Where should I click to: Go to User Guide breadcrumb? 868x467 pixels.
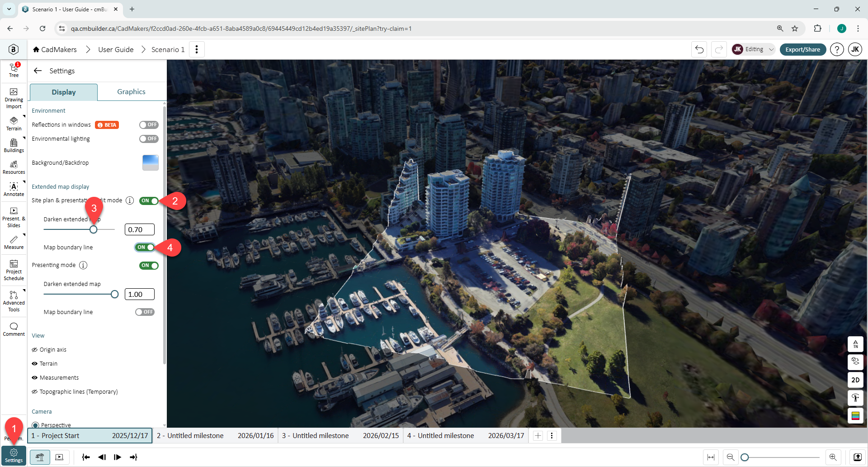tap(116, 49)
